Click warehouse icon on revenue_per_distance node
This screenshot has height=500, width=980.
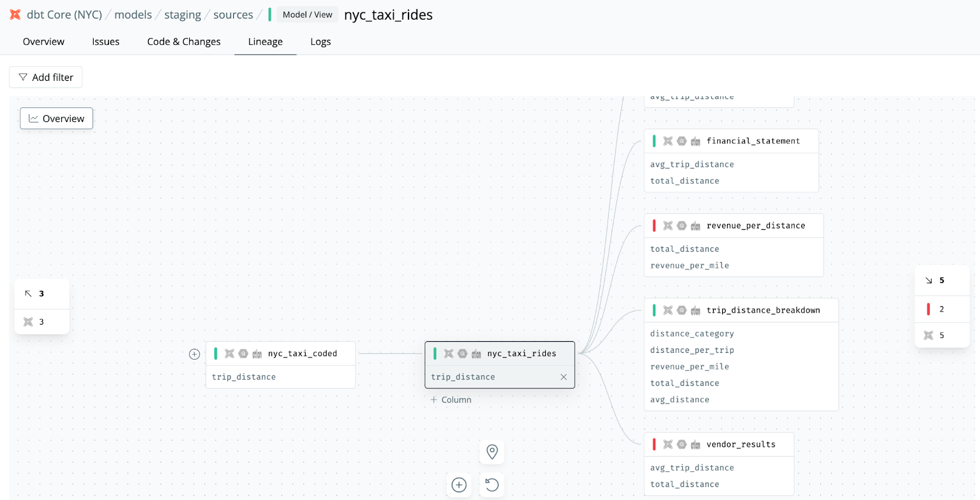pyautogui.click(x=696, y=225)
